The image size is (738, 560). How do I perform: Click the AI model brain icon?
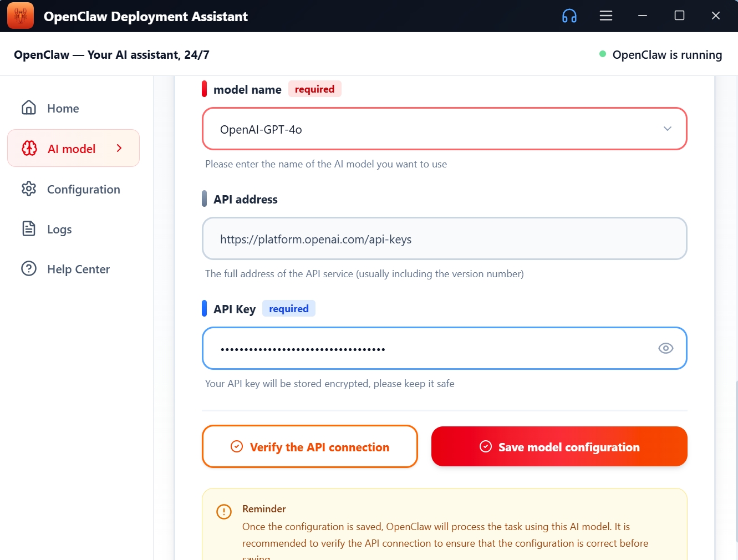click(x=28, y=148)
